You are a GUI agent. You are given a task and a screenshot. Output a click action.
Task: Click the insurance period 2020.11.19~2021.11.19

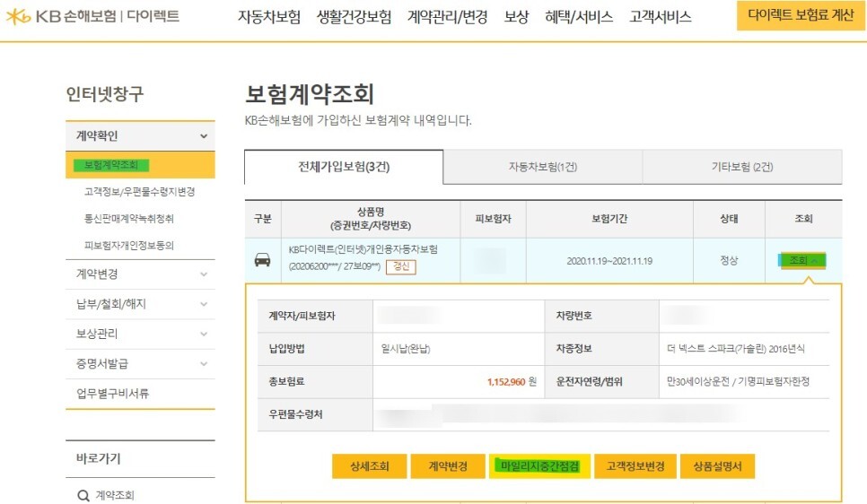609,261
